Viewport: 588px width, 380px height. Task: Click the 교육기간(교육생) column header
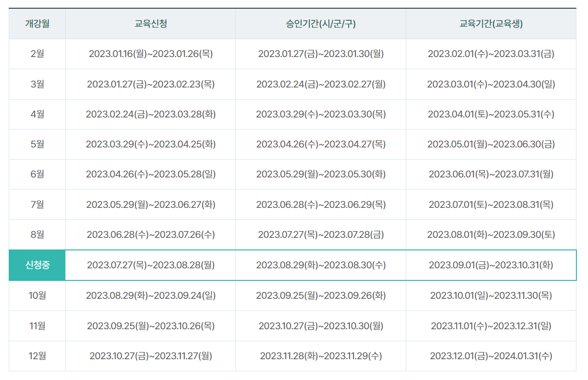point(491,24)
